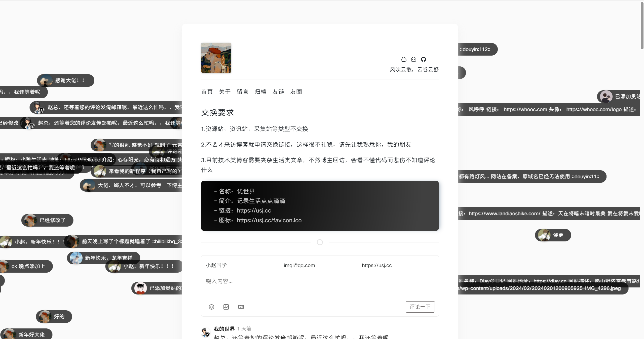The width and height of the screenshot is (644, 339).
Task: Open the 留言 page
Action: 243,92
